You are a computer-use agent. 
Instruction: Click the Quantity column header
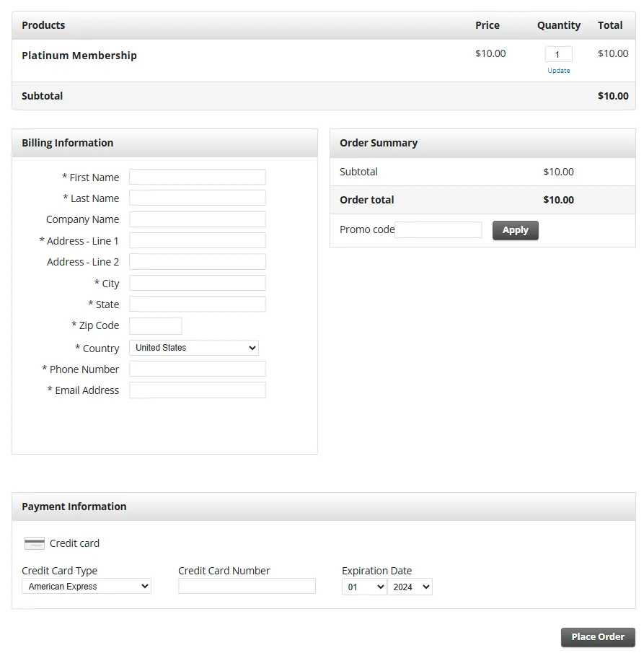(x=559, y=25)
